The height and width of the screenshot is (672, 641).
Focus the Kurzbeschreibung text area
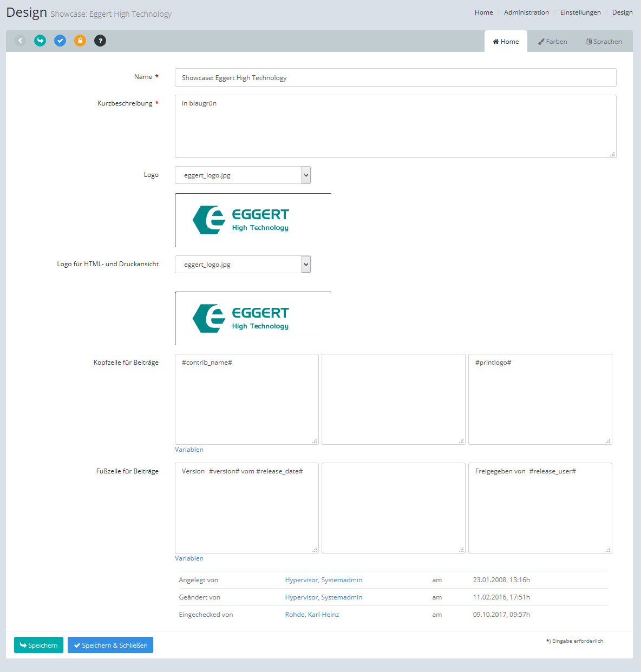point(395,127)
